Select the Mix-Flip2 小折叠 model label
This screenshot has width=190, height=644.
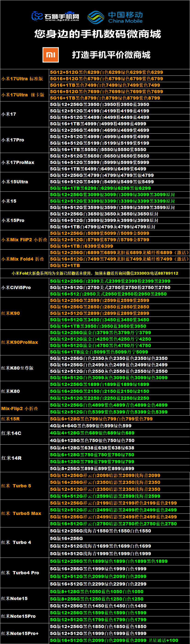pyautogui.click(x=20, y=408)
